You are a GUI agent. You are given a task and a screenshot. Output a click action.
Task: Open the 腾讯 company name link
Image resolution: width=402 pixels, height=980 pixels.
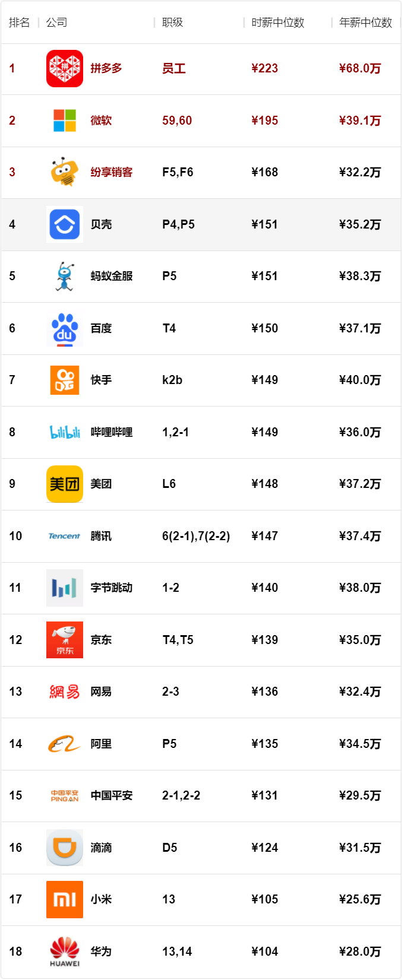pos(101,536)
